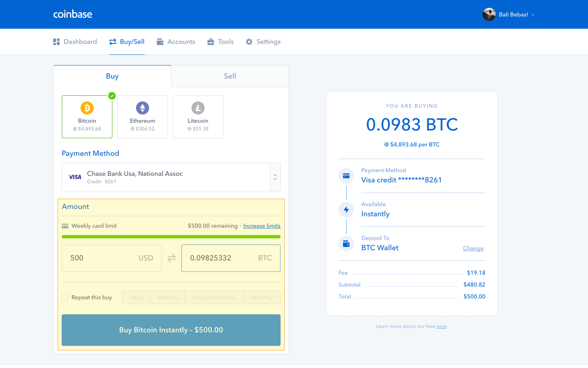Click the gray Litecoin coin icon
588x368 pixels.
(198, 108)
